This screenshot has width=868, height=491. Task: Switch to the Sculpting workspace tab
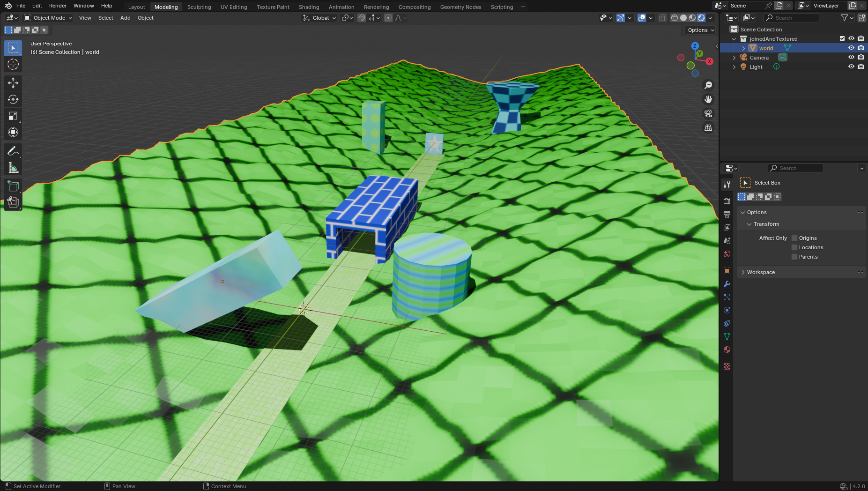pyautogui.click(x=199, y=7)
